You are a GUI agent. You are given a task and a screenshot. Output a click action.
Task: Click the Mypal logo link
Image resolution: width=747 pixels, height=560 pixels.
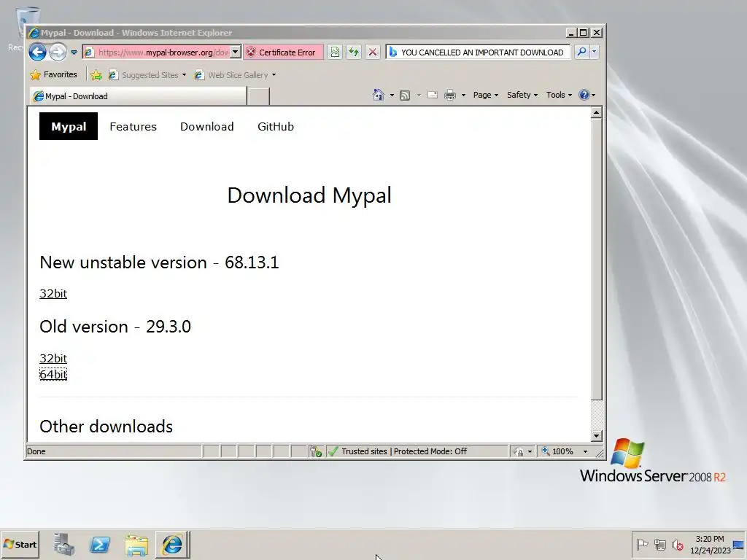point(69,126)
